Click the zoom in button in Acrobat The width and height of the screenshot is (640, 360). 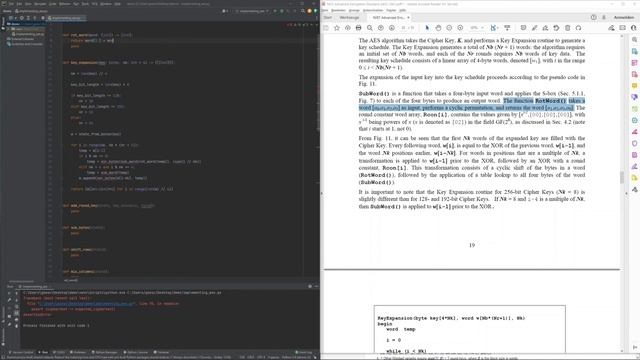[460, 28]
